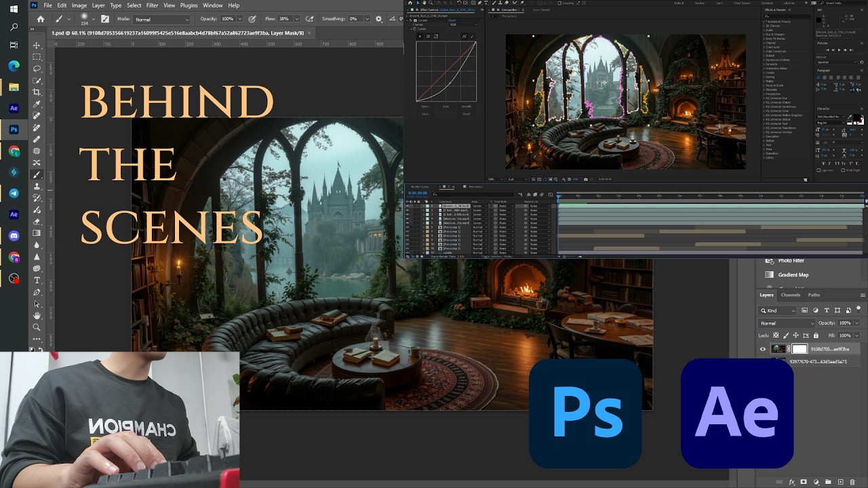Open the brush Mode dropdown

pyautogui.click(x=162, y=20)
